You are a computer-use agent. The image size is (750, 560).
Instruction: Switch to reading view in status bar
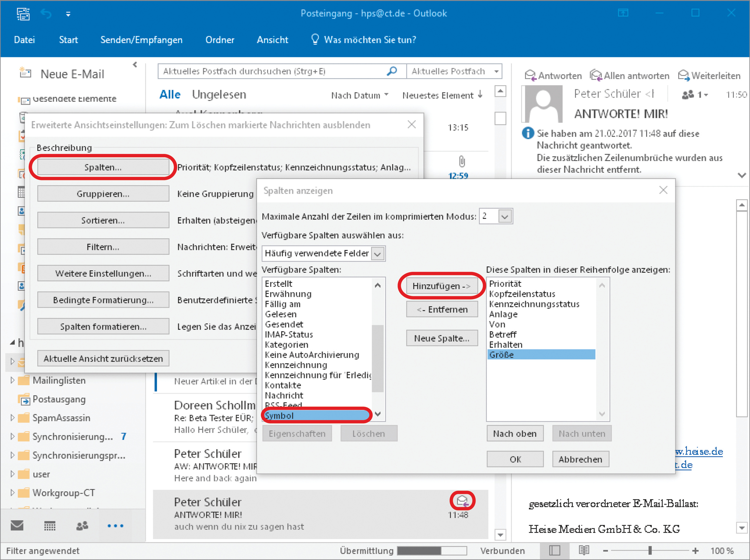pos(584,551)
